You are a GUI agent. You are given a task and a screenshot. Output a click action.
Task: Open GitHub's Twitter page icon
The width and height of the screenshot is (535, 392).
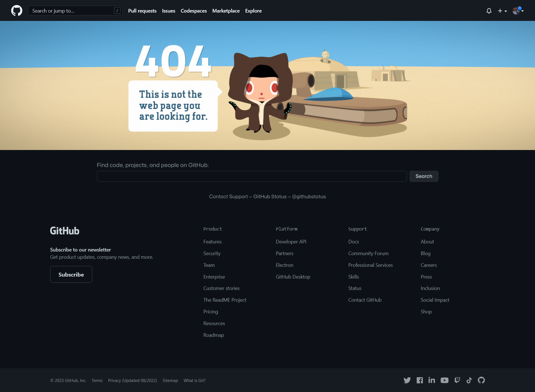pyautogui.click(x=407, y=380)
